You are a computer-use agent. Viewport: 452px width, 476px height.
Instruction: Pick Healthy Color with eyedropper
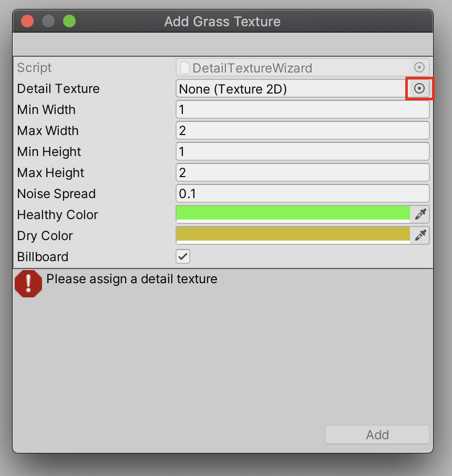pyautogui.click(x=420, y=214)
